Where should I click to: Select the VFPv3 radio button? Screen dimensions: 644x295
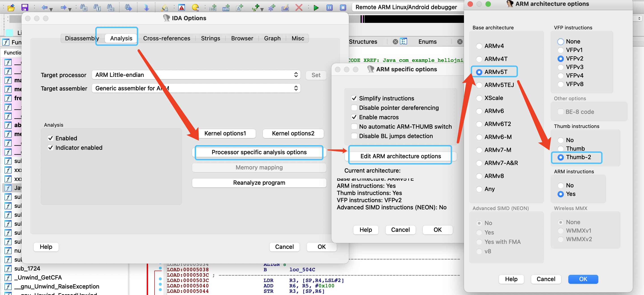[x=560, y=67]
